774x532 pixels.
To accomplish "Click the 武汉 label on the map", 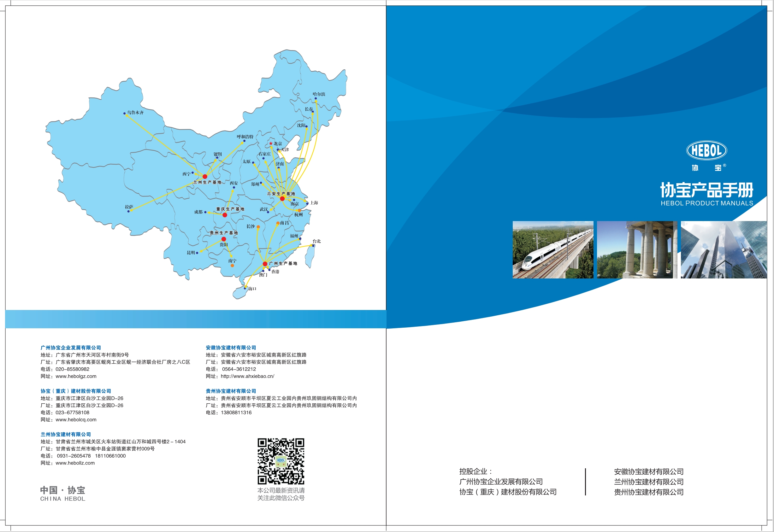I will (264, 209).
